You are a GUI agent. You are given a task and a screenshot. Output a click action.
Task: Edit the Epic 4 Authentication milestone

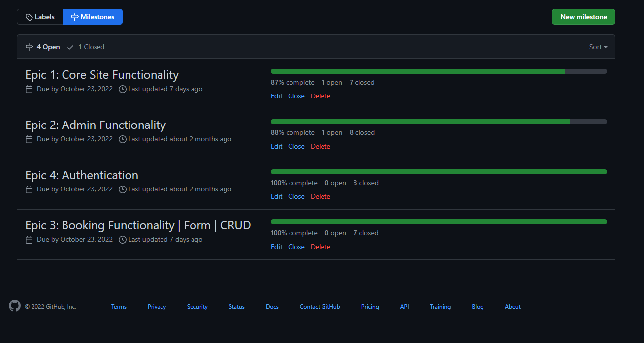276,196
